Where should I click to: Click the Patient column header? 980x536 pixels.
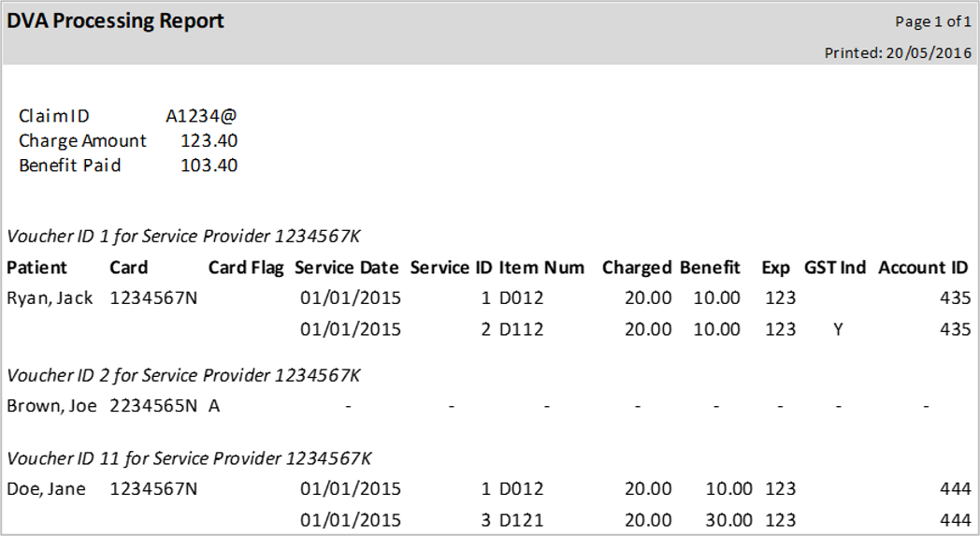click(37, 268)
